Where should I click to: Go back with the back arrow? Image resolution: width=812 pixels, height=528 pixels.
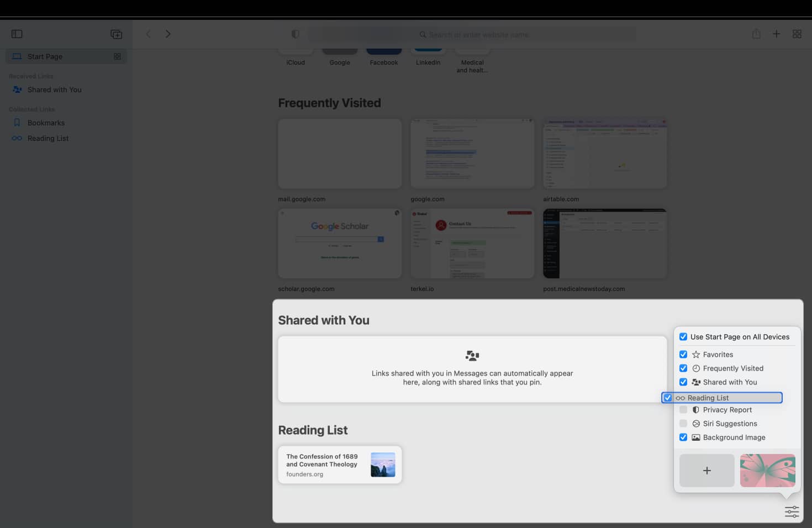click(148, 34)
